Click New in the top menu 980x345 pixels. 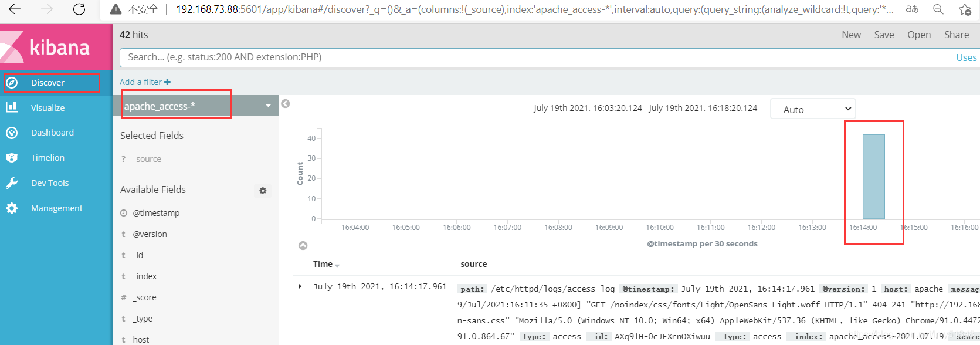pyautogui.click(x=851, y=35)
